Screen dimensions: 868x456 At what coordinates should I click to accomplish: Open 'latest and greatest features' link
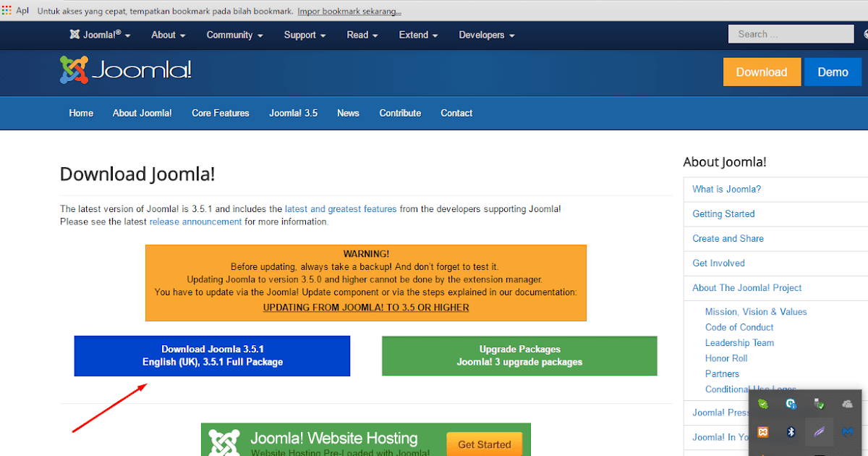[341, 208]
